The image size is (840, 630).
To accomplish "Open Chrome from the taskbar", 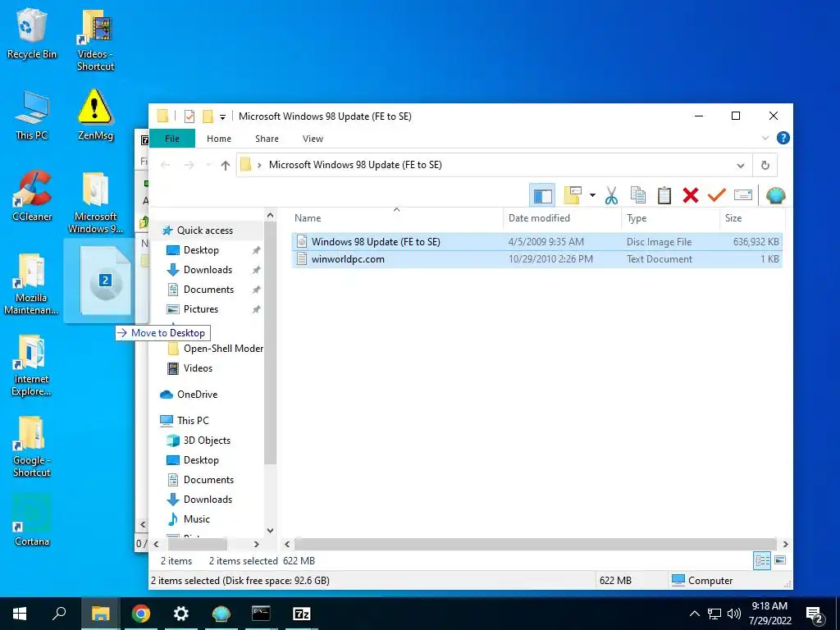I will pyautogui.click(x=141, y=614).
